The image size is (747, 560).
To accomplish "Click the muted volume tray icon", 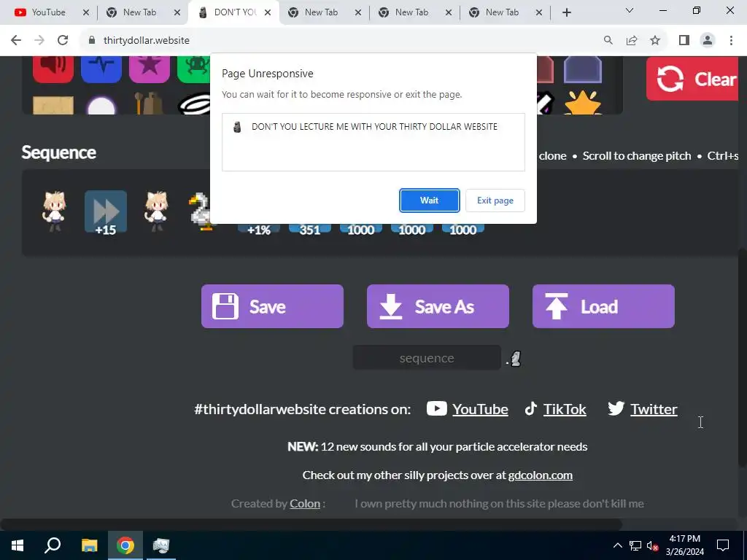I will [653, 545].
